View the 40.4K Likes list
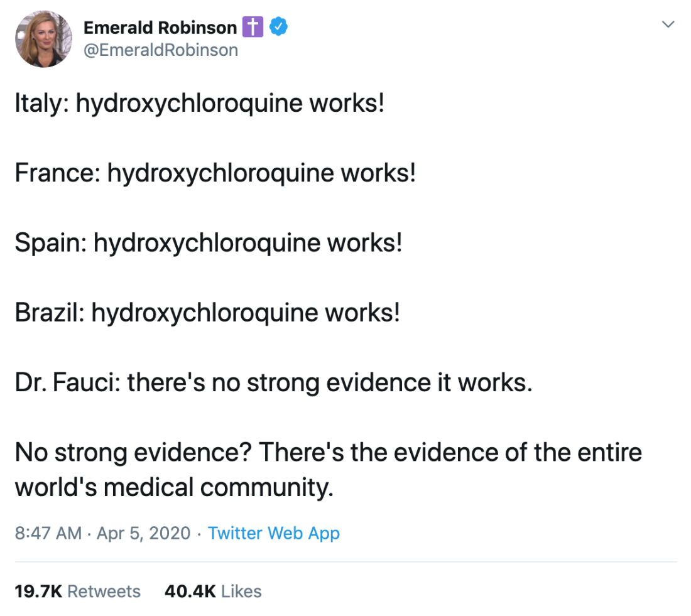This screenshot has width=691, height=616. coord(213,592)
